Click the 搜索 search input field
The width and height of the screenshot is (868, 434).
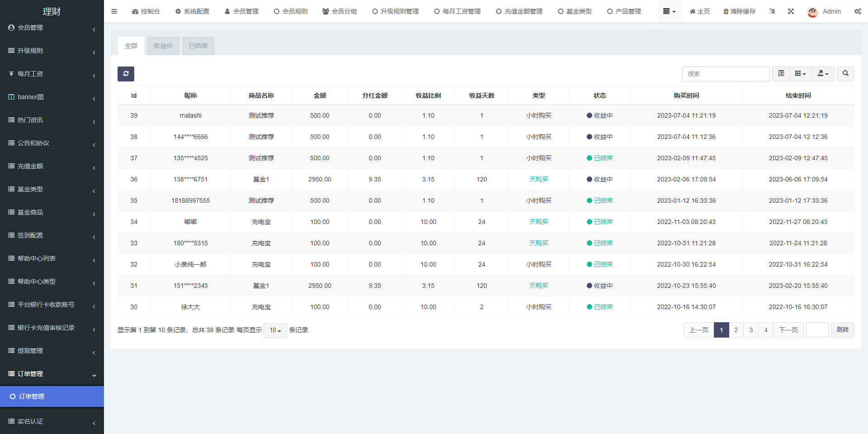[725, 74]
